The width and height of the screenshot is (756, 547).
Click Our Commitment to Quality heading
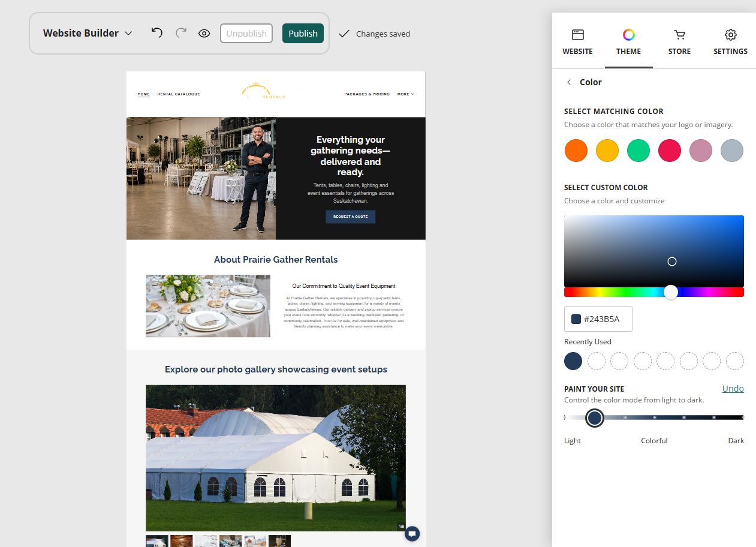pyautogui.click(x=344, y=286)
